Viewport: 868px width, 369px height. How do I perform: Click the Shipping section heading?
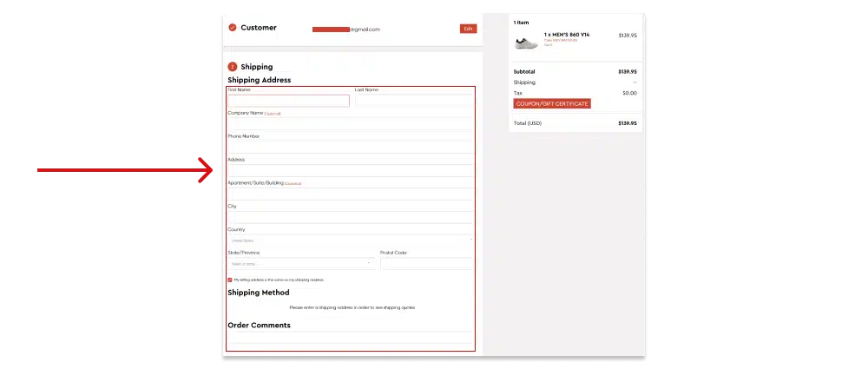(256, 67)
